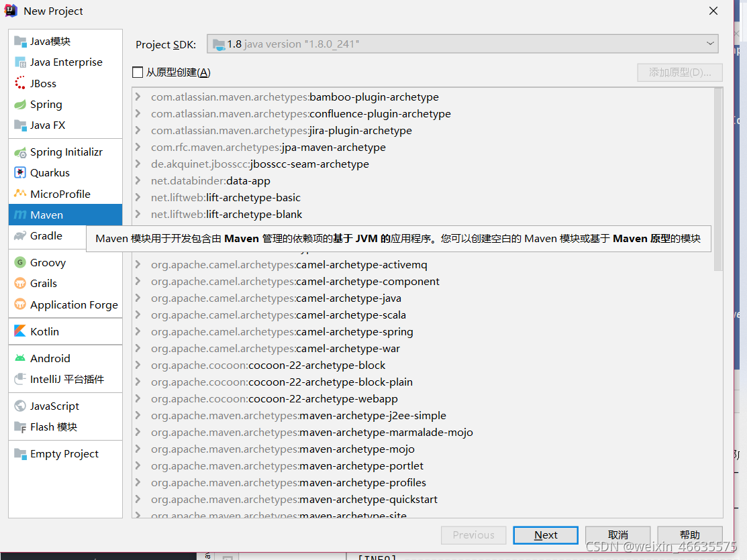Click the Android robot icon

tap(20, 358)
